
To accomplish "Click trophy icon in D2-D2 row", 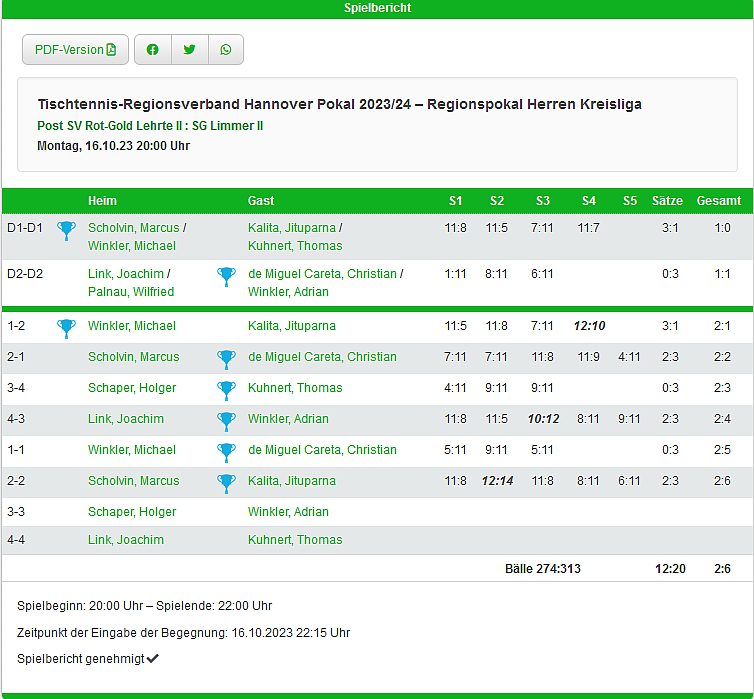I will 226,277.
